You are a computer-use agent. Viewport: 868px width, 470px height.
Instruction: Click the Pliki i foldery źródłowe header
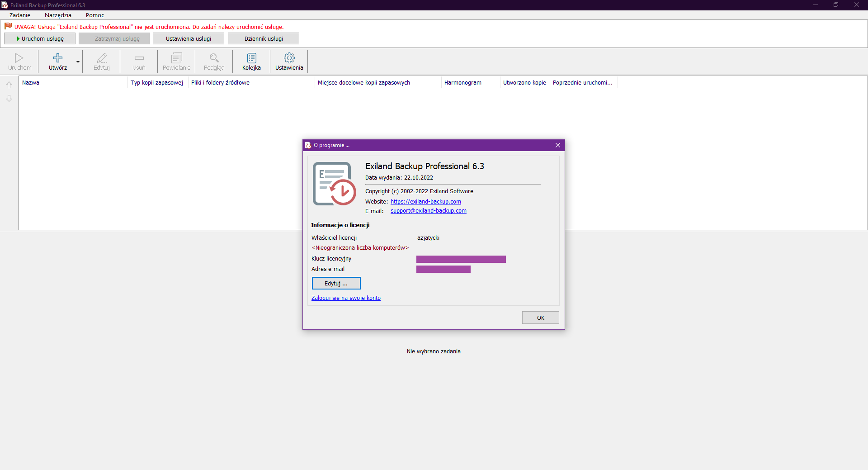251,83
